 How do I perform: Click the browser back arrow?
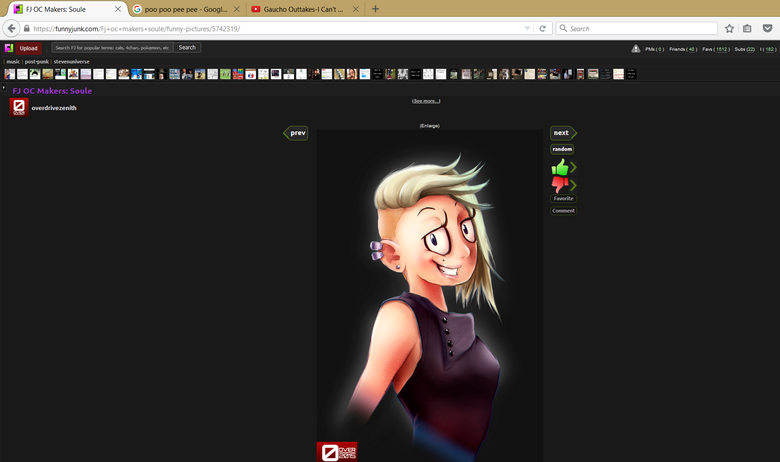tap(11, 28)
